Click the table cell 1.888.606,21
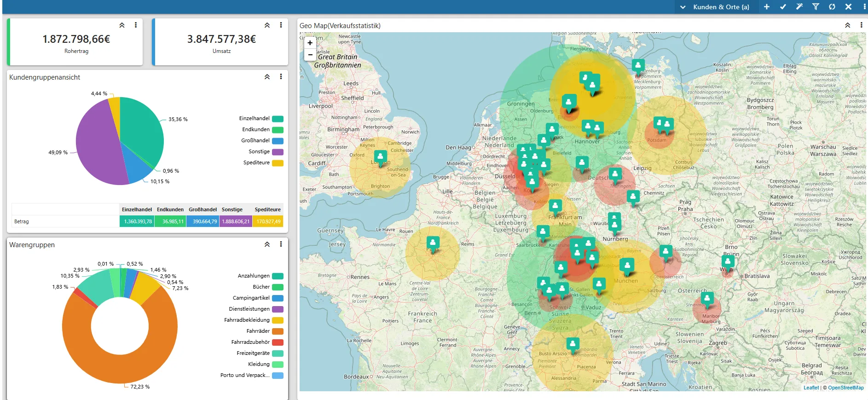The height and width of the screenshot is (400, 868). [236, 221]
